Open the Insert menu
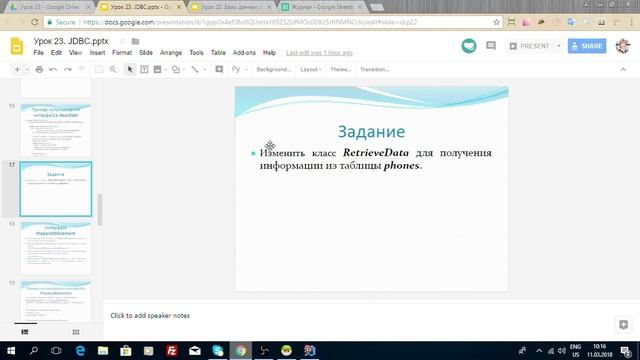Screen dimensions: 640x360 coord(97,53)
